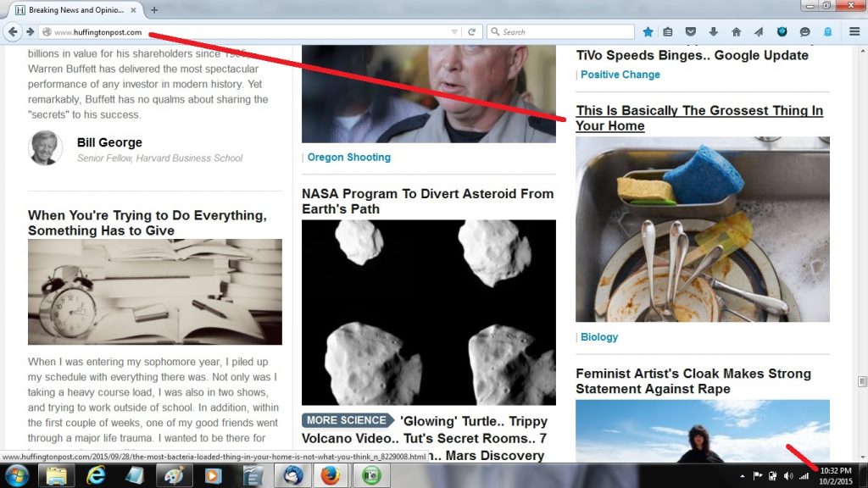This screenshot has height=488, width=868.
Task: Click the MORE SCIENCE label
Action: [347, 420]
